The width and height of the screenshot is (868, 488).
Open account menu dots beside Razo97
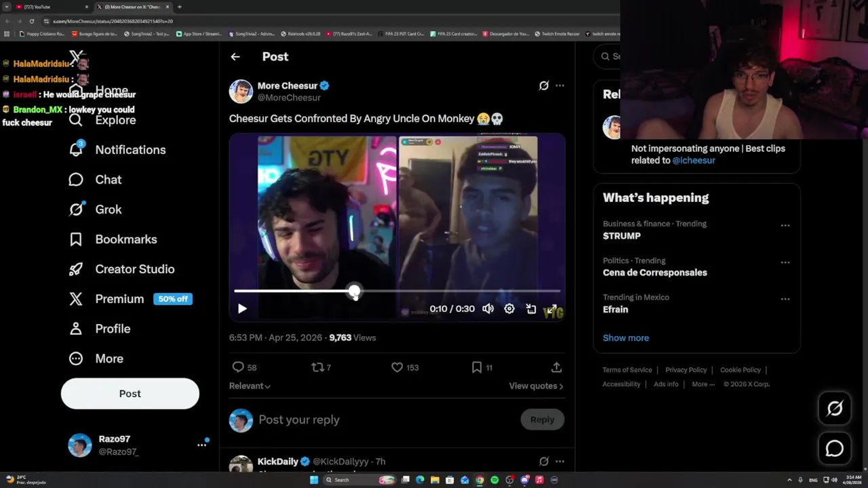pos(201,445)
